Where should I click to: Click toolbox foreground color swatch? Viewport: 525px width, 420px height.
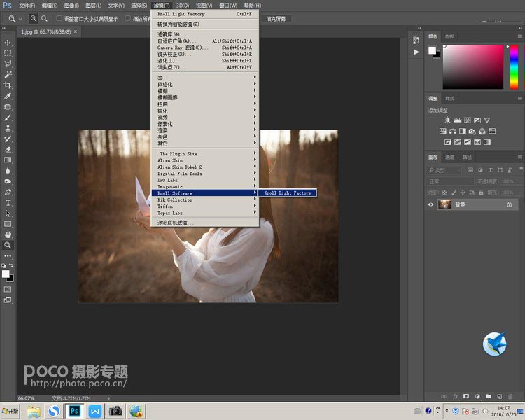pyautogui.click(x=6, y=274)
